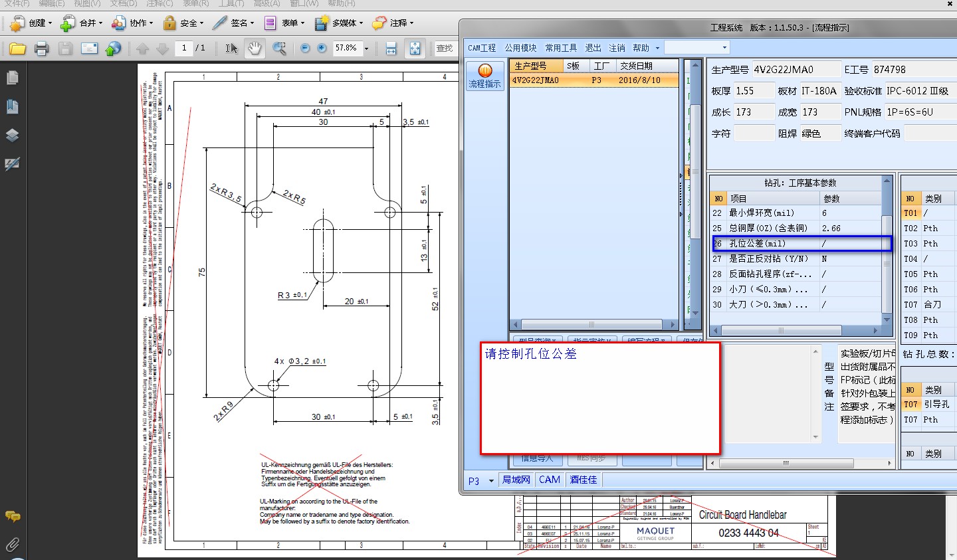This screenshot has height=560, width=957.
Task: Select the 是否正反对钻(Y/N) row
Action: point(796,259)
